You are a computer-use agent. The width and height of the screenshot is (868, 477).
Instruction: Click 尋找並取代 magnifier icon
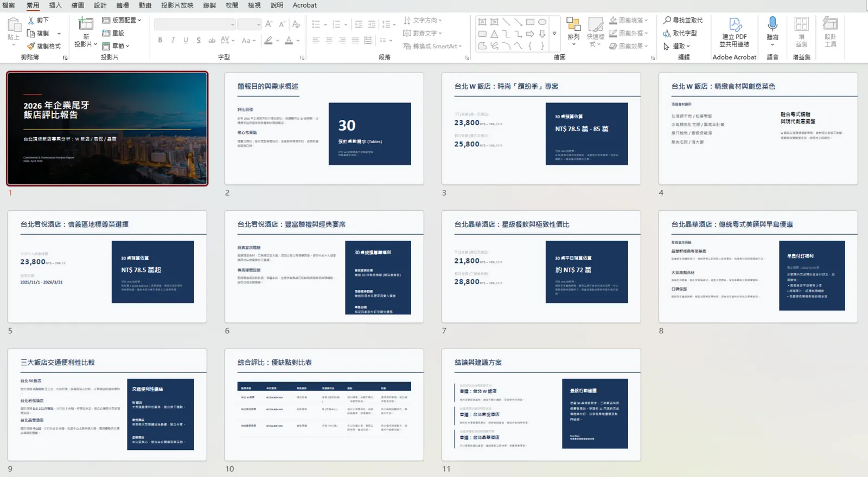coord(667,20)
